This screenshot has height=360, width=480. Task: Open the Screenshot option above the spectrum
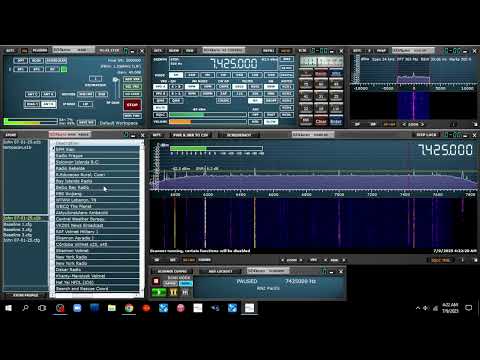(x=239, y=135)
